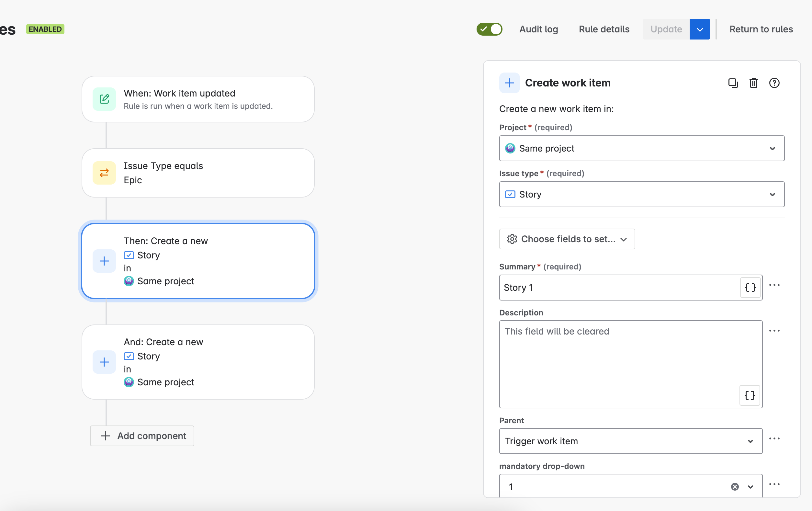Image resolution: width=812 pixels, height=511 pixels.
Task: Open the Summary field options ellipsis menu
Action: coord(774,285)
